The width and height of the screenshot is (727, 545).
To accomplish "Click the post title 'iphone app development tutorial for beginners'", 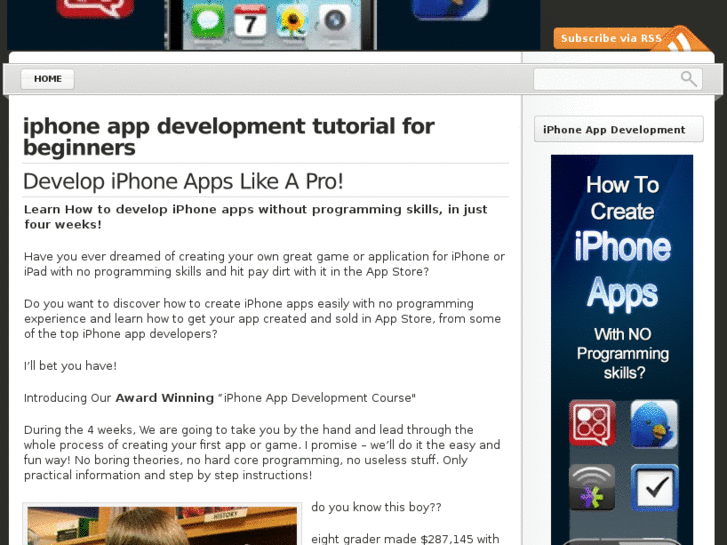I will [x=229, y=137].
